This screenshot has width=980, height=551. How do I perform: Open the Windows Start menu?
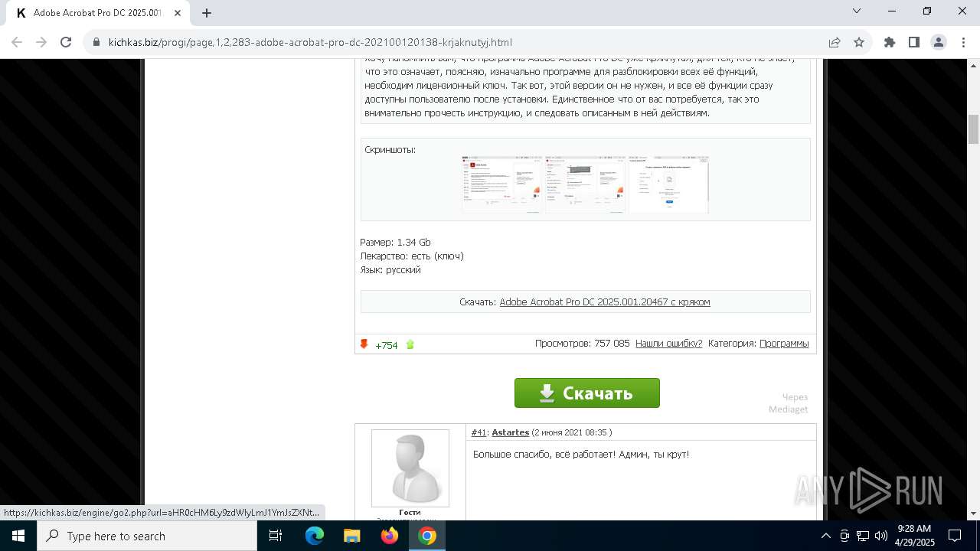[x=18, y=536]
